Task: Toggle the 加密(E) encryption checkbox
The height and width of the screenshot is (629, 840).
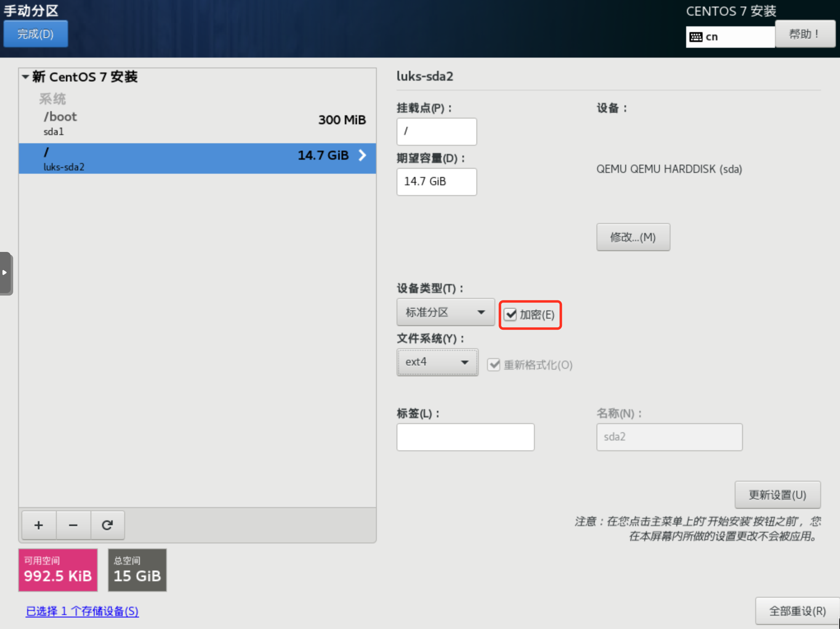Action: point(510,315)
